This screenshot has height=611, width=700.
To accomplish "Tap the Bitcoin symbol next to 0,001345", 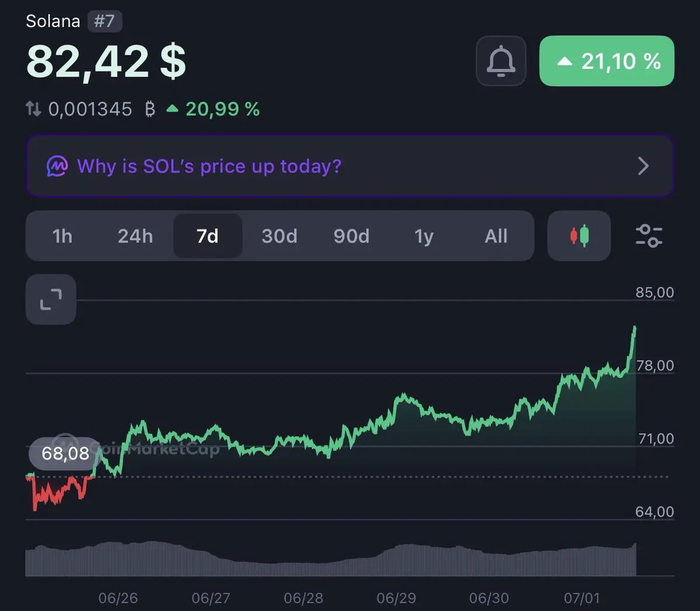I will 150,109.
